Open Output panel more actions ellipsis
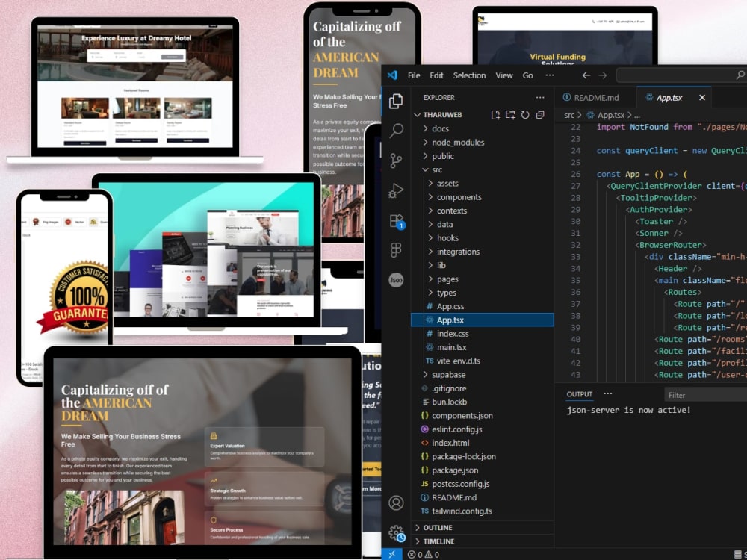The image size is (747, 560). click(608, 393)
